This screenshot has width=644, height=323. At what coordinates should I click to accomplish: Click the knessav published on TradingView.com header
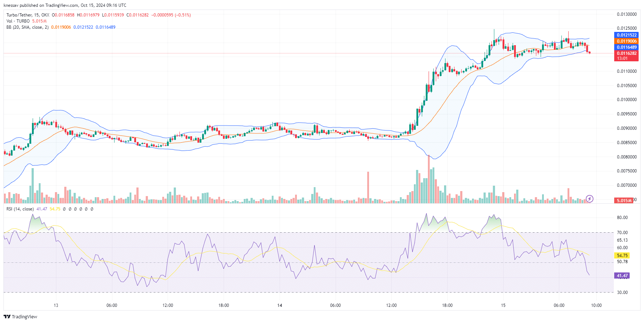[x=65, y=5]
